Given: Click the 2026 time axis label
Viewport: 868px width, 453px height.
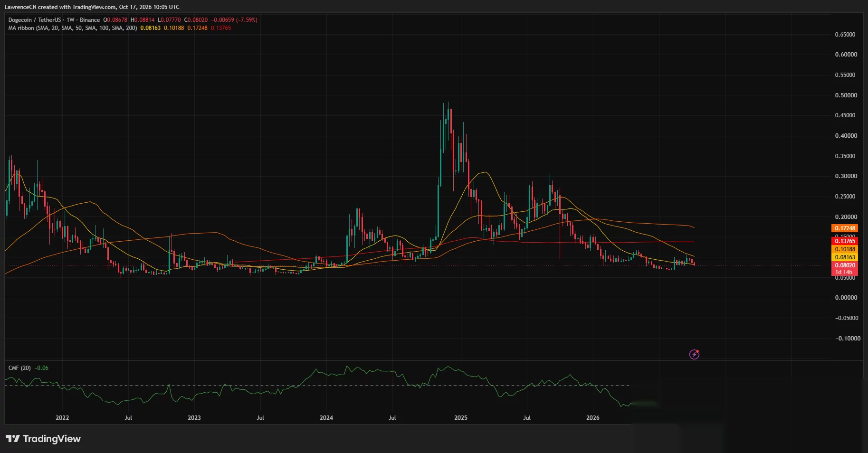Looking at the screenshot, I should click(x=593, y=418).
